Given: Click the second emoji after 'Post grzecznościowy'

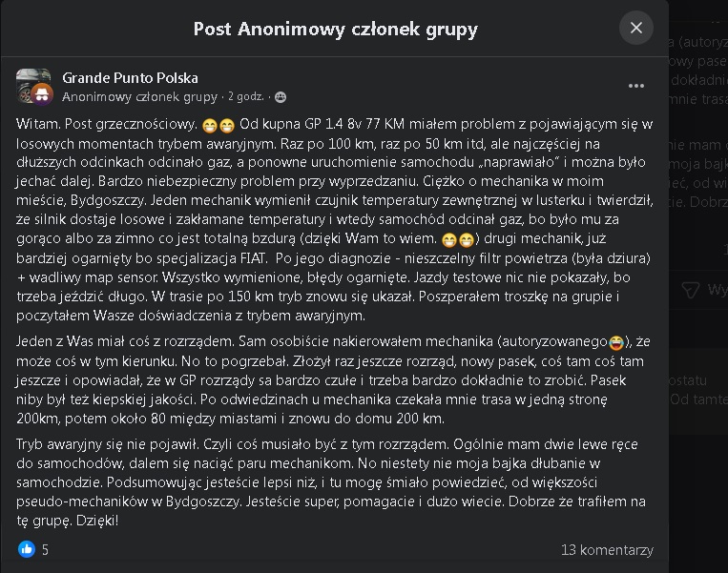Looking at the screenshot, I should (x=226, y=125).
